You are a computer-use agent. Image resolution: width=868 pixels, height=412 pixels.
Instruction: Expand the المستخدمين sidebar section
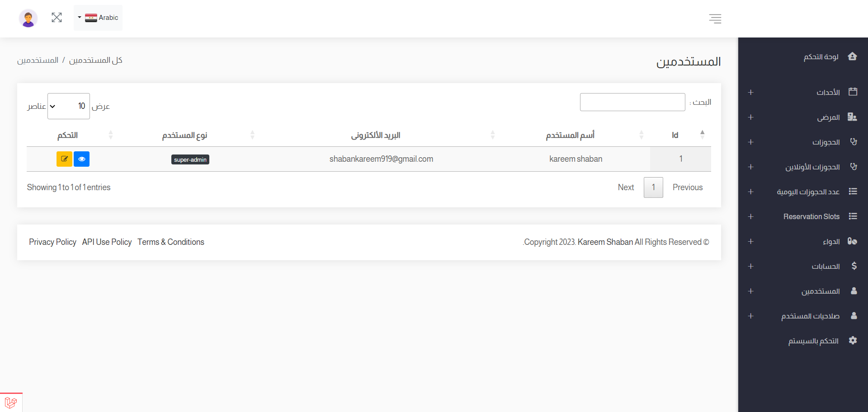click(x=750, y=291)
